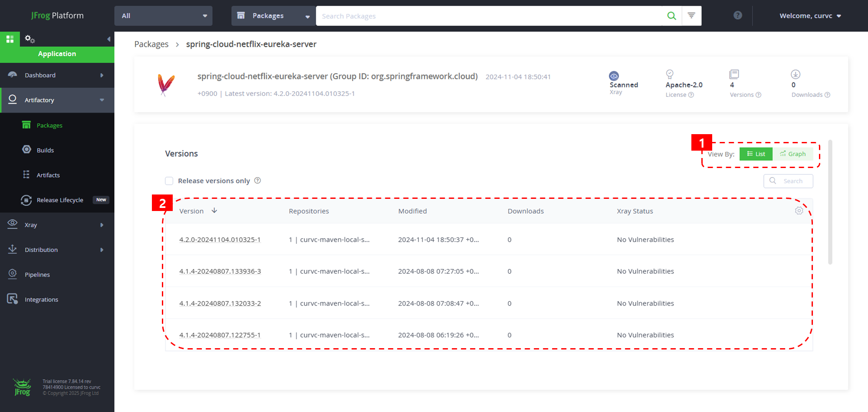The height and width of the screenshot is (412, 868).
Task: Select Packages in the sidebar
Action: point(49,125)
